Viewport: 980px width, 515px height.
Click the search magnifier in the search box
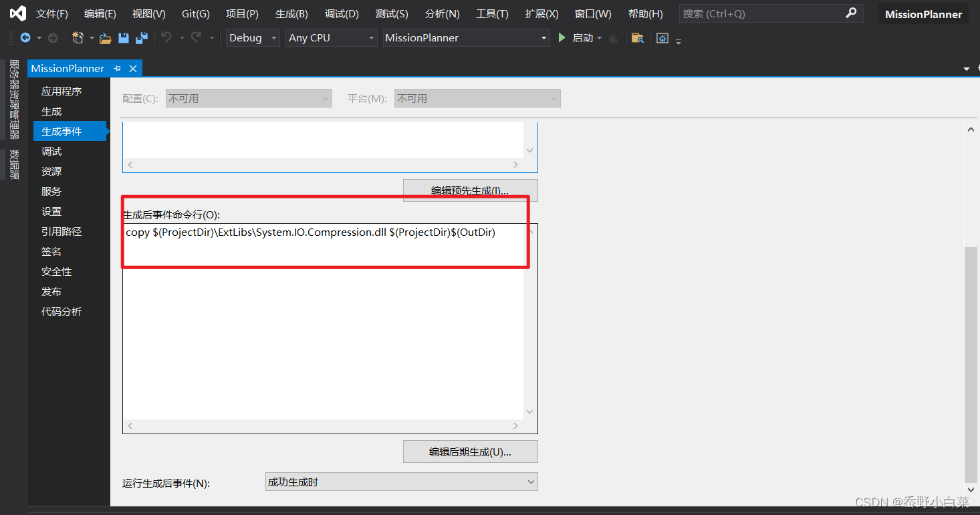[850, 13]
